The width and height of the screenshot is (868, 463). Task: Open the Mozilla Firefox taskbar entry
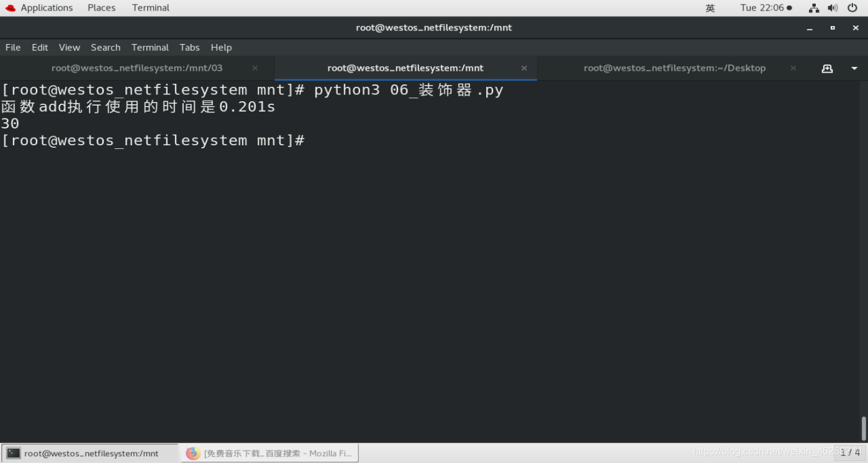point(269,453)
